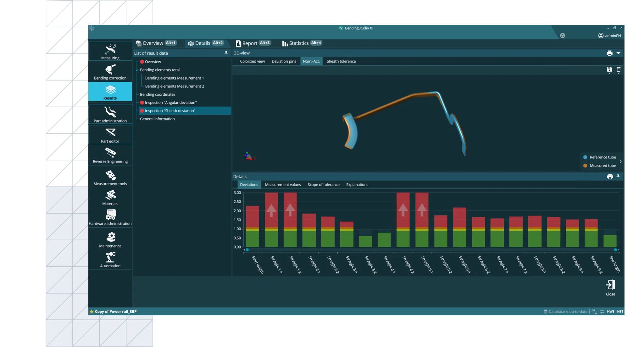Open the Scope of tolerance tab
The height and width of the screenshot is (349, 644).
tap(323, 185)
